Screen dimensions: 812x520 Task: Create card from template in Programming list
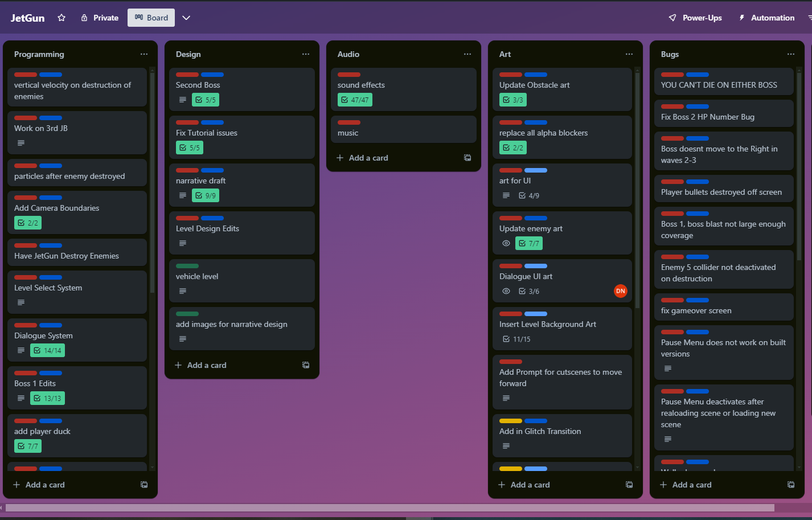click(x=144, y=485)
